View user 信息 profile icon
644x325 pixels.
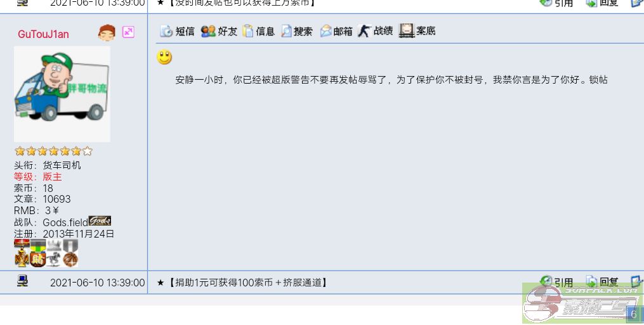click(x=258, y=31)
